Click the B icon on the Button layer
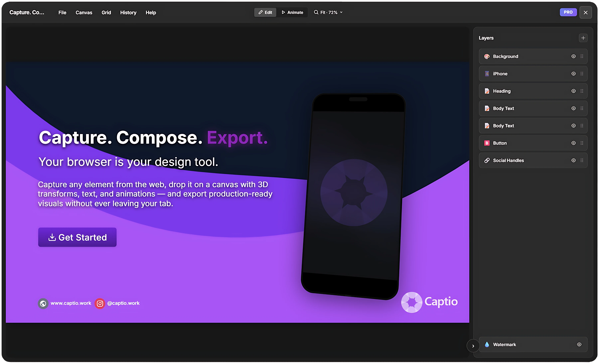The width and height of the screenshot is (599, 364). [x=487, y=143]
